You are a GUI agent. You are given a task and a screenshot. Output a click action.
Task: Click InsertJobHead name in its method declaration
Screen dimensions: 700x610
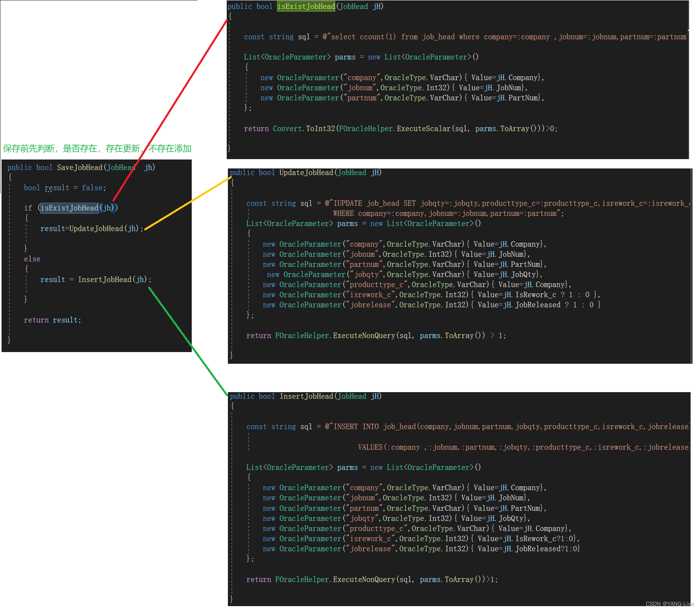(x=306, y=396)
